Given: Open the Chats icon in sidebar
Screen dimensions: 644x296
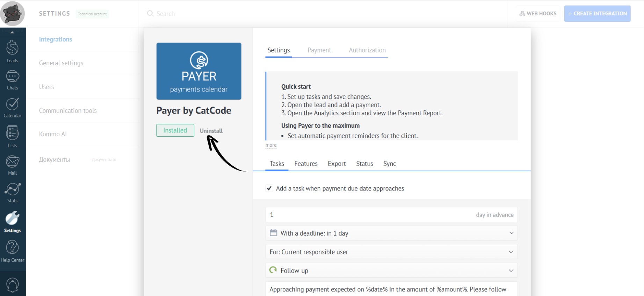Looking at the screenshot, I should (12, 80).
